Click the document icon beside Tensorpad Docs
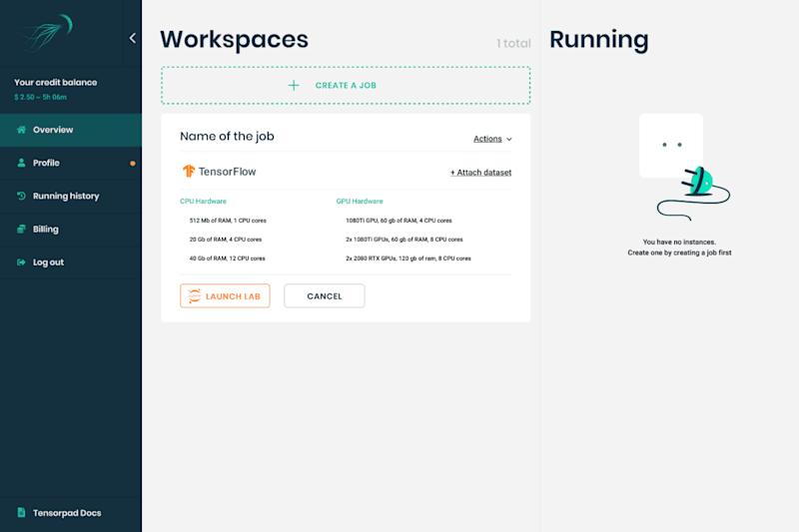This screenshot has width=799, height=532. tap(21, 513)
